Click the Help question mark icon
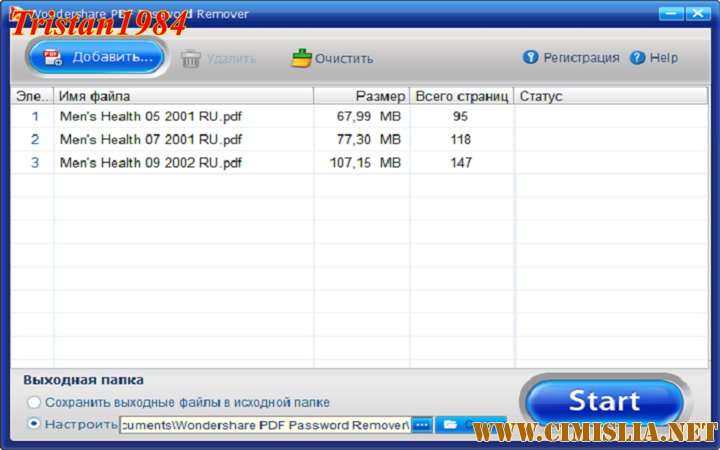 [x=638, y=57]
